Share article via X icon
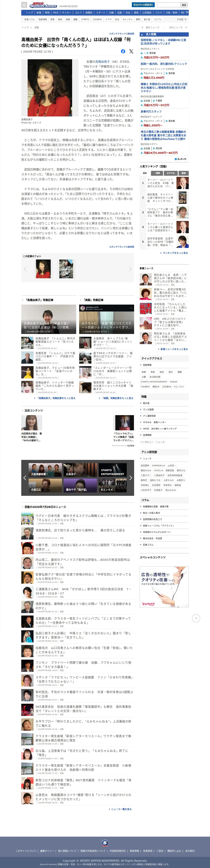Image resolution: width=210 pixels, height=868 pixels. [x=131, y=52]
